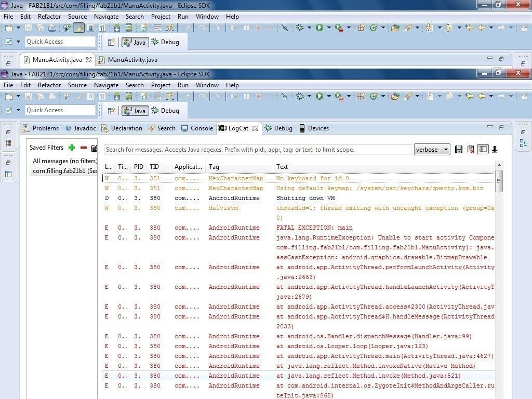Switch to the Debug perspective in the front Eclipse window
The width and height of the screenshot is (532, 399).
[x=165, y=111]
